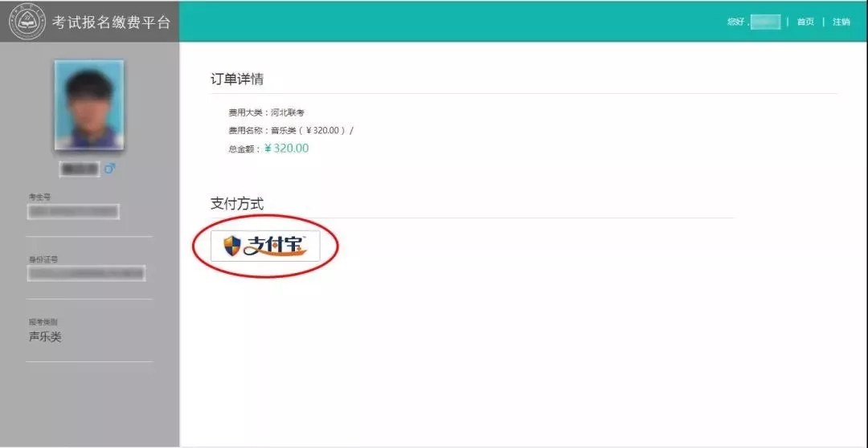Click the 支付方式 section heading
The image size is (868, 448).
(x=237, y=204)
